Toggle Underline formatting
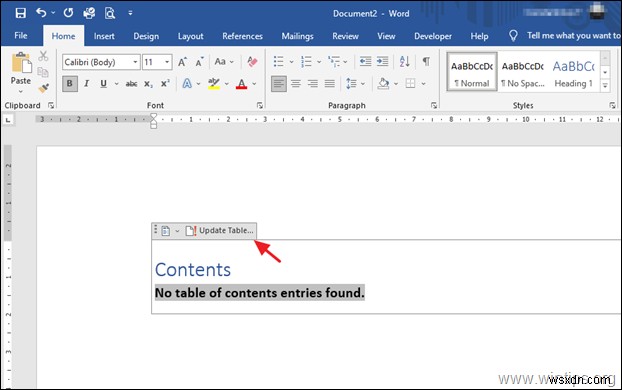The height and width of the screenshot is (390, 622). [104, 84]
